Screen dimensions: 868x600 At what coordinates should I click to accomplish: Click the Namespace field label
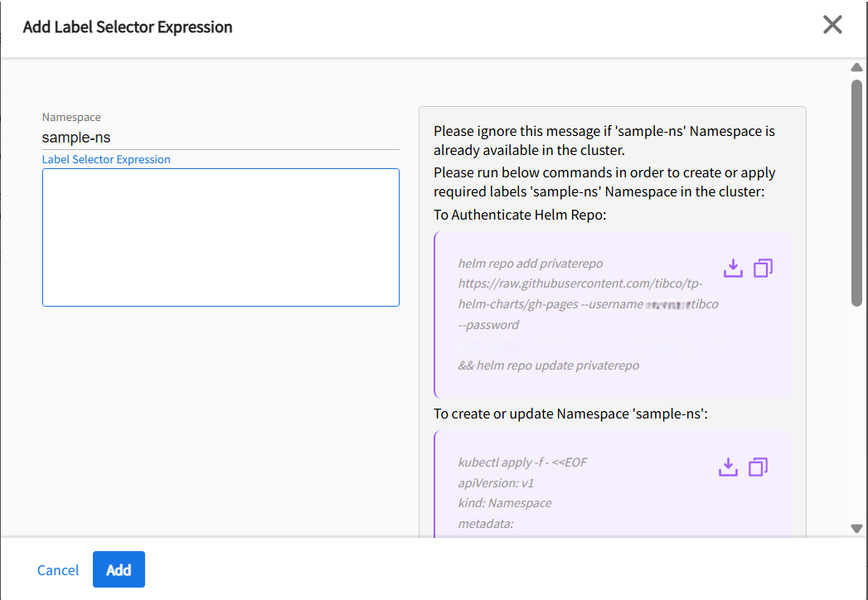[71, 118]
